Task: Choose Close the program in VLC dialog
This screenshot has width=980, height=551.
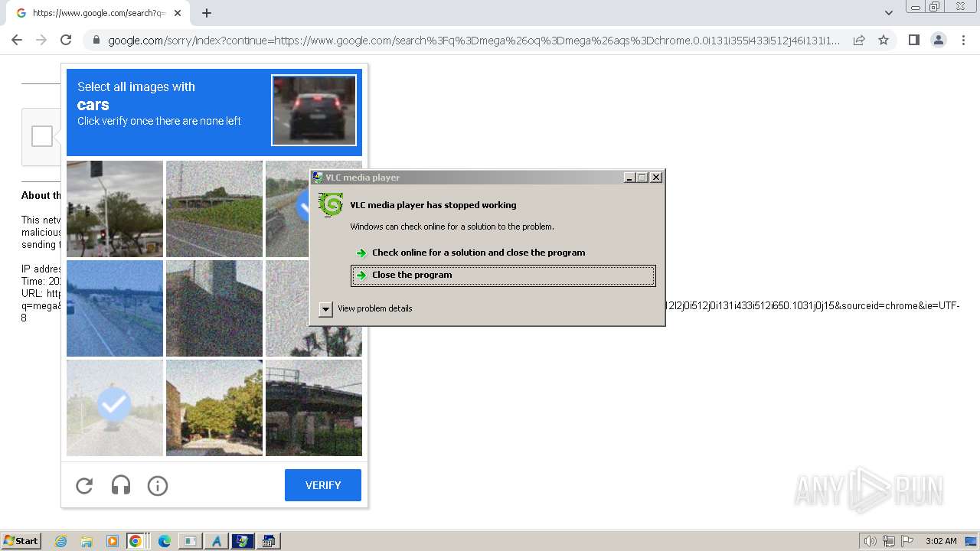Action: (503, 275)
